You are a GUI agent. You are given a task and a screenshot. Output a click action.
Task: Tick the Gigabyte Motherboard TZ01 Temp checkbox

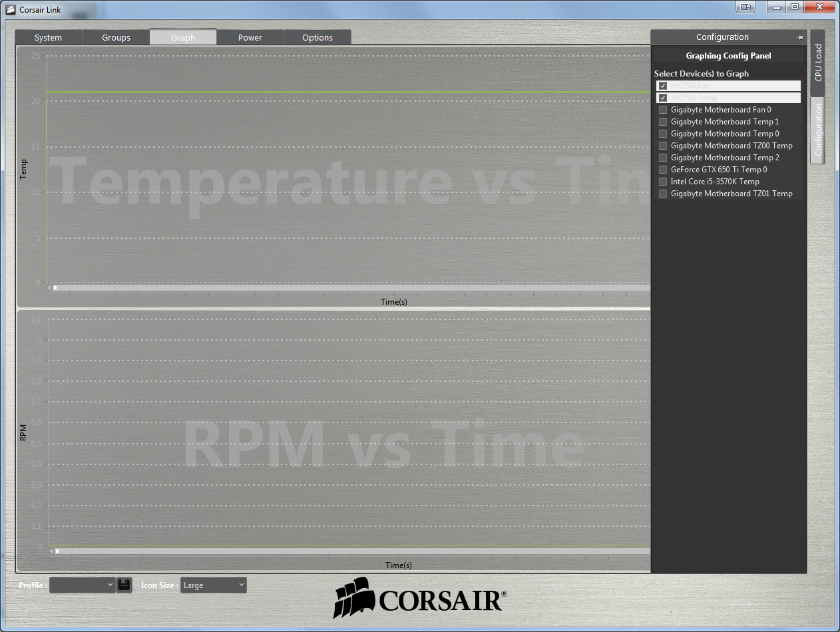(663, 194)
